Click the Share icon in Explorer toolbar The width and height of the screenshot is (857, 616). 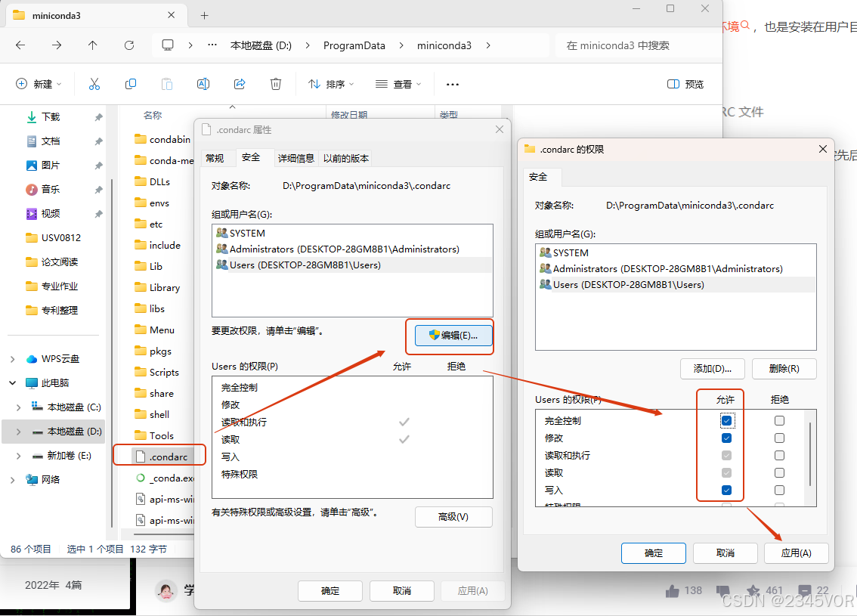(x=240, y=84)
